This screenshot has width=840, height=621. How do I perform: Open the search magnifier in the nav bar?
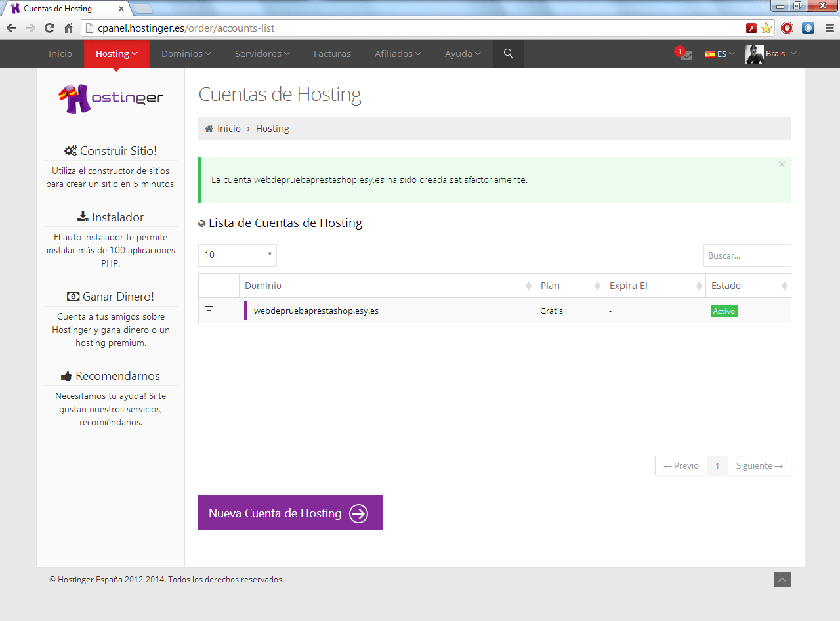(x=509, y=54)
